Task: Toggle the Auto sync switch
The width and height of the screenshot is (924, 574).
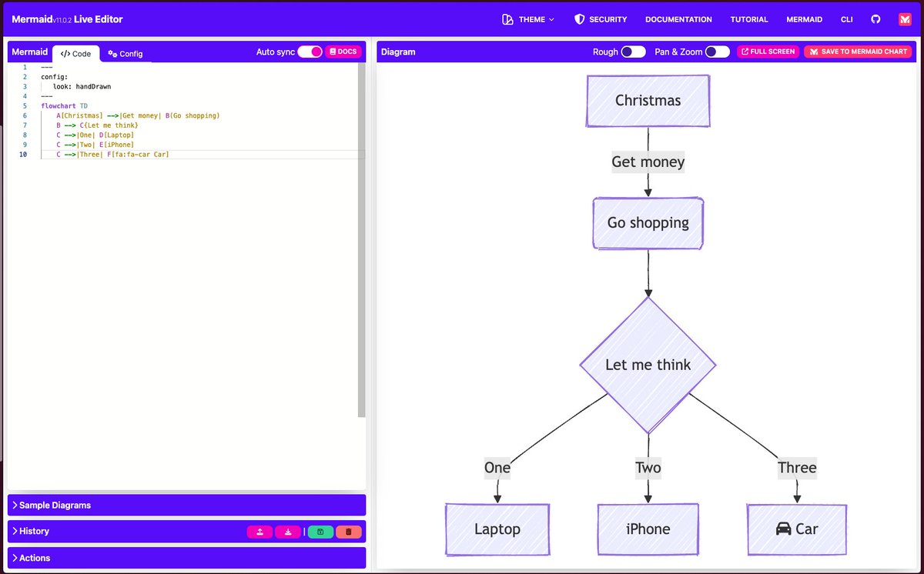Action: (x=310, y=52)
